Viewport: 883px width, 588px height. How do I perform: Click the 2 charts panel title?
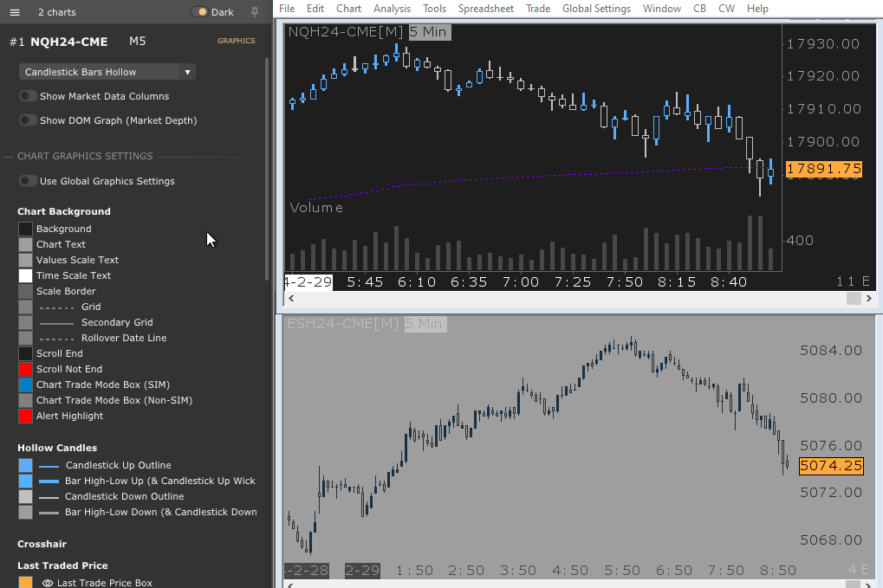(x=57, y=12)
